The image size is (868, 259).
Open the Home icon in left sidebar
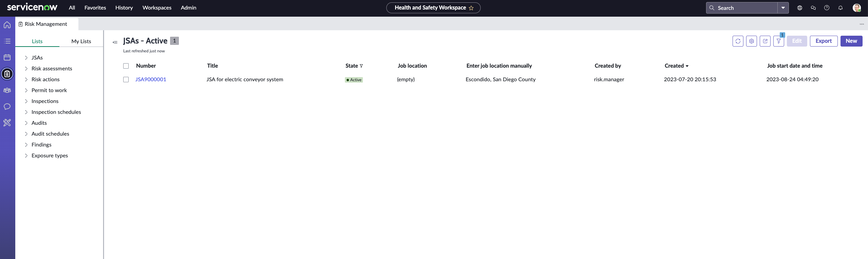pyautogui.click(x=7, y=25)
